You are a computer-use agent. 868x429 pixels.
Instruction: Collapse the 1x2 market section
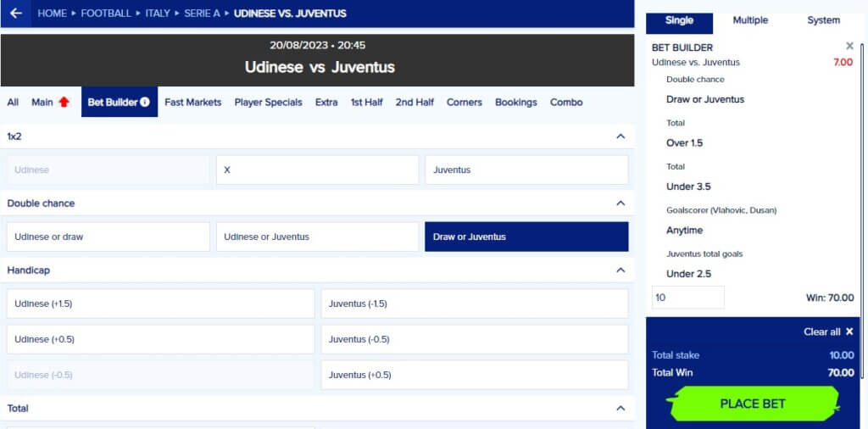click(620, 136)
